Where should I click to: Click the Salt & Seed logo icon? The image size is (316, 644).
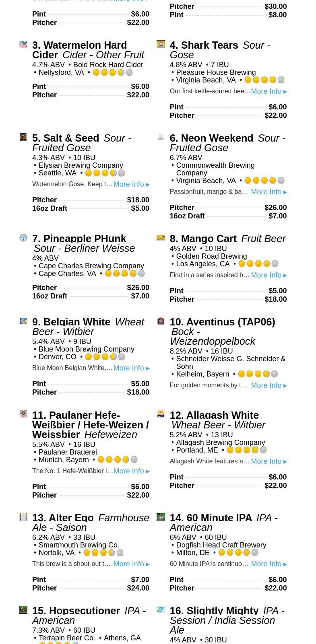coord(23,137)
